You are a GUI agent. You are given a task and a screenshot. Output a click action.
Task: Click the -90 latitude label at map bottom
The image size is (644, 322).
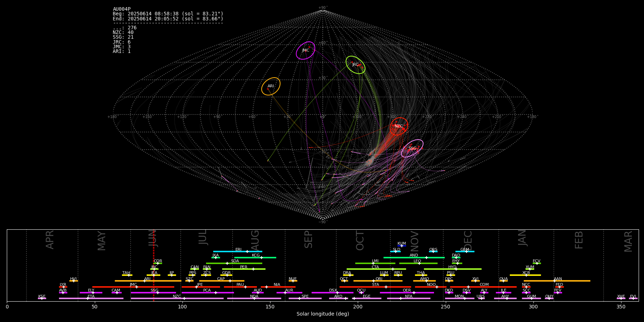click(x=322, y=222)
